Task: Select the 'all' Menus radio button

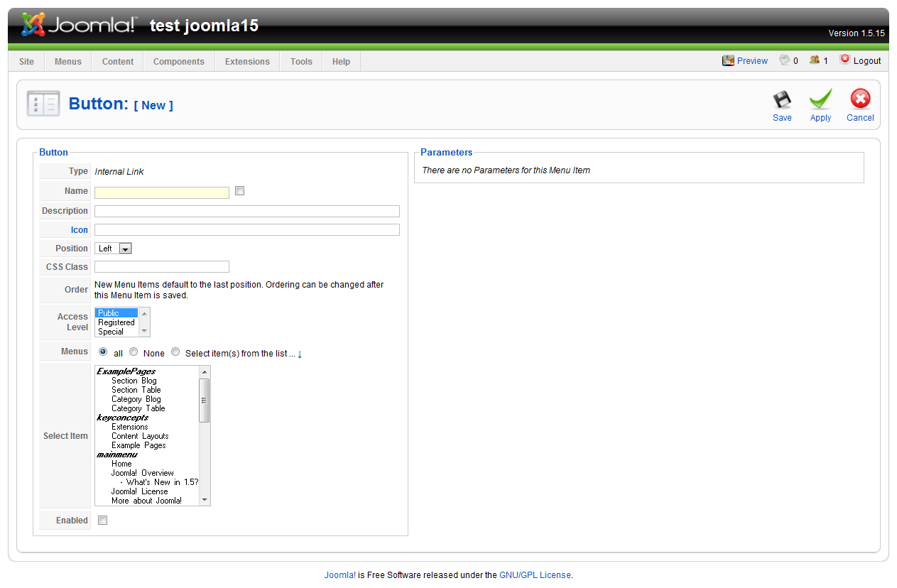Action: tap(103, 352)
